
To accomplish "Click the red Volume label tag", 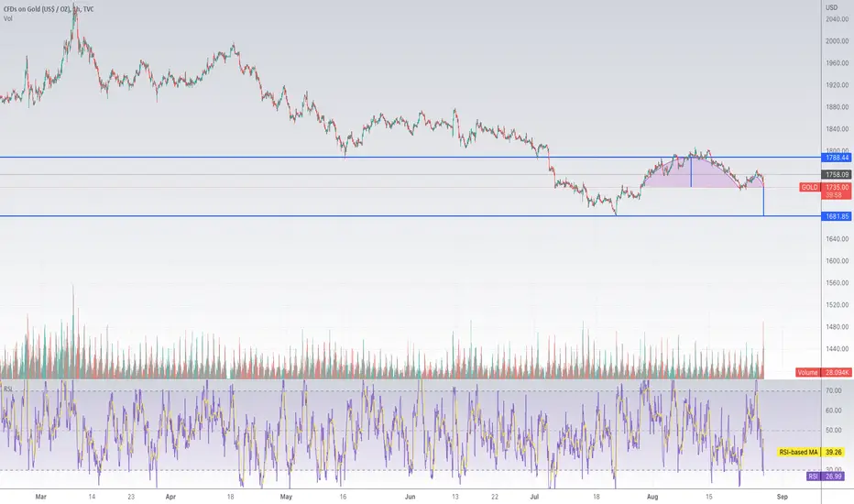I will pos(807,373).
